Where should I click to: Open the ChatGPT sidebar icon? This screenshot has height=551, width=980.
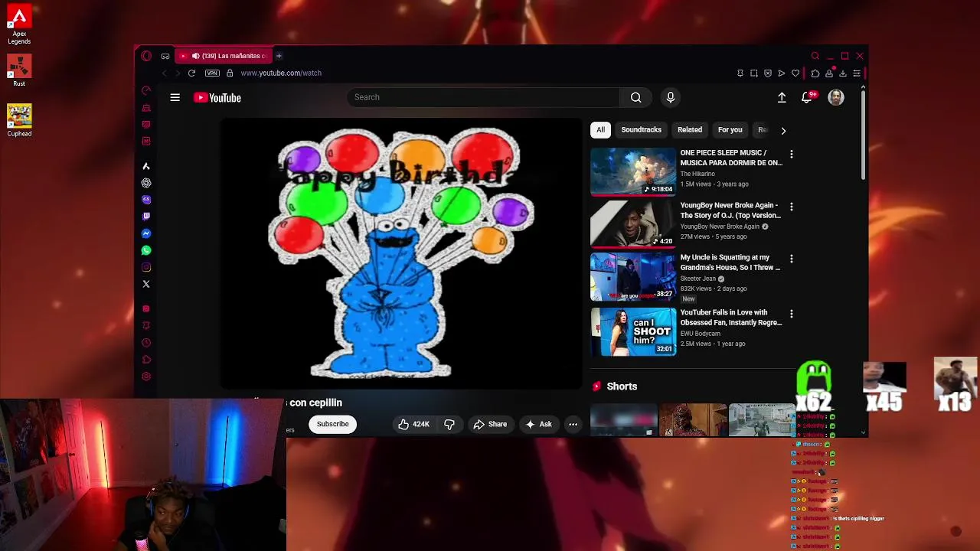click(146, 183)
